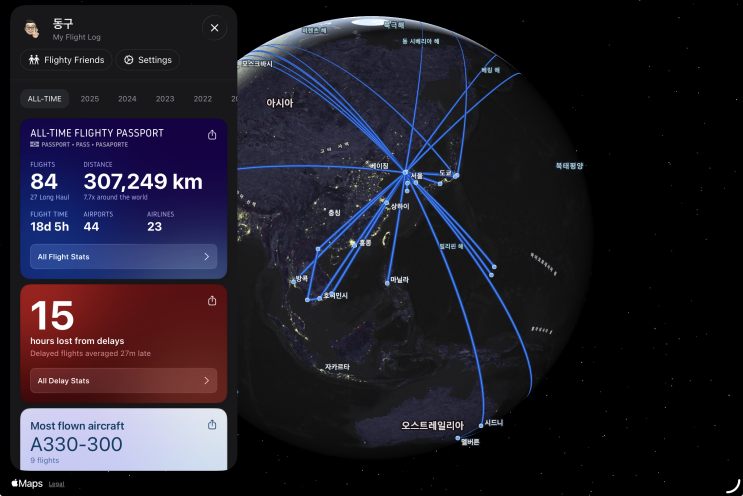Click the passport flag icon beside PASSPORT

(34, 144)
